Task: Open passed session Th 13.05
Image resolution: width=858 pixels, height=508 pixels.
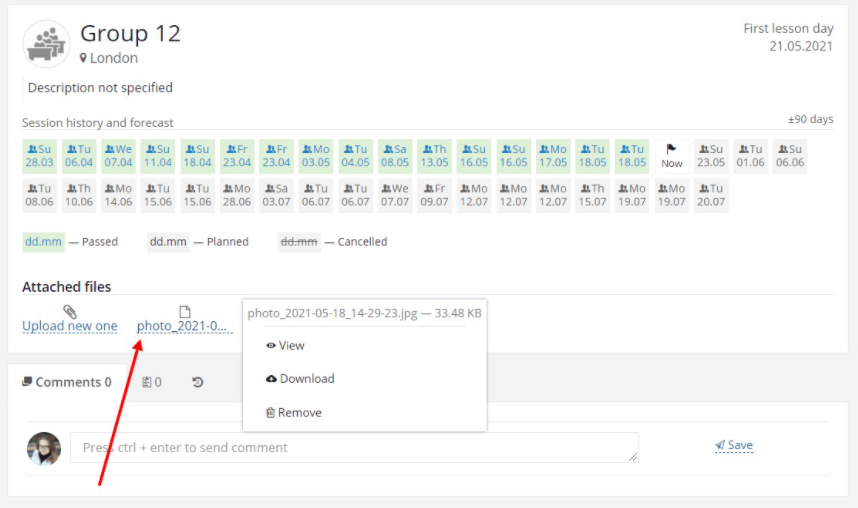Action: point(434,156)
